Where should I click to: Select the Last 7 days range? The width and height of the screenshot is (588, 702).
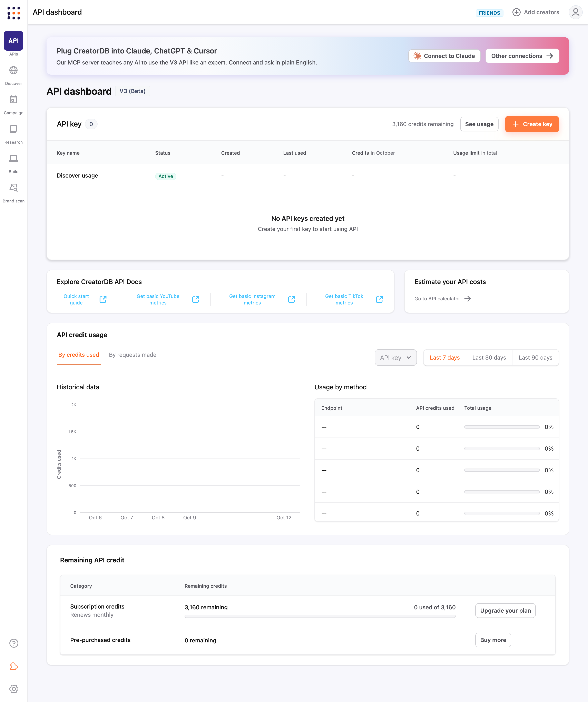pos(444,358)
